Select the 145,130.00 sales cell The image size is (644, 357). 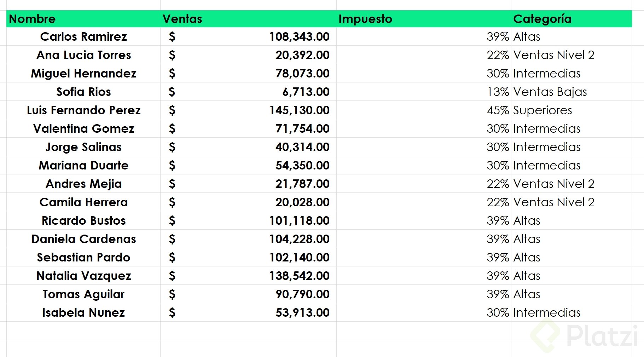tap(299, 110)
